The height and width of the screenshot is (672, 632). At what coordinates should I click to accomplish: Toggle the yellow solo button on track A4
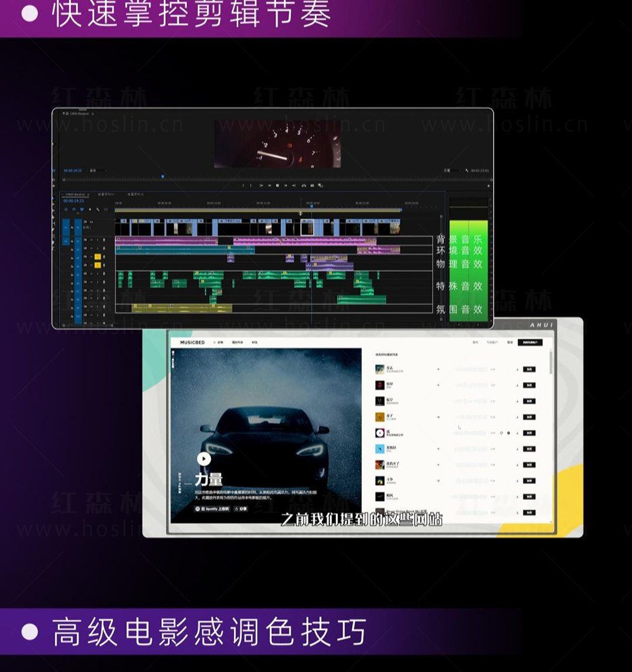(x=98, y=265)
